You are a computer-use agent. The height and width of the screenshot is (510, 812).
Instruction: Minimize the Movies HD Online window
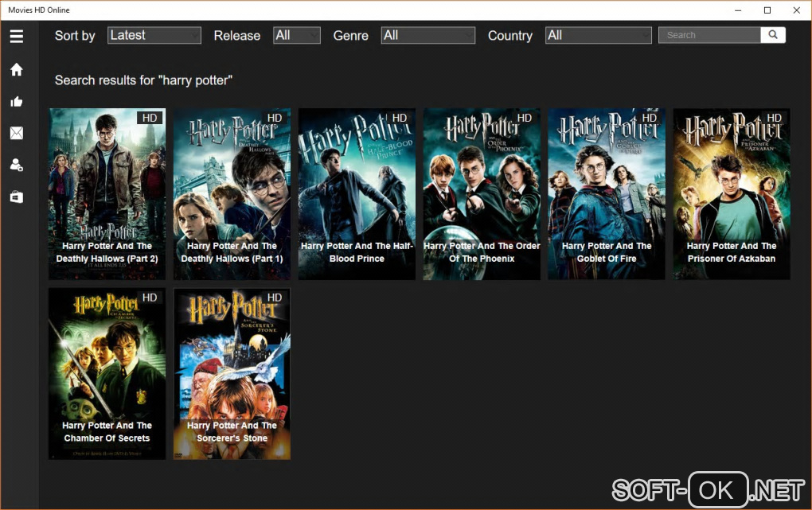738,10
